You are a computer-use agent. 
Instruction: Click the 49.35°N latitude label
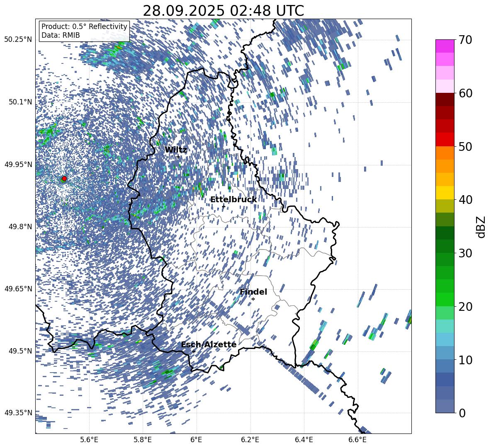click(18, 413)
